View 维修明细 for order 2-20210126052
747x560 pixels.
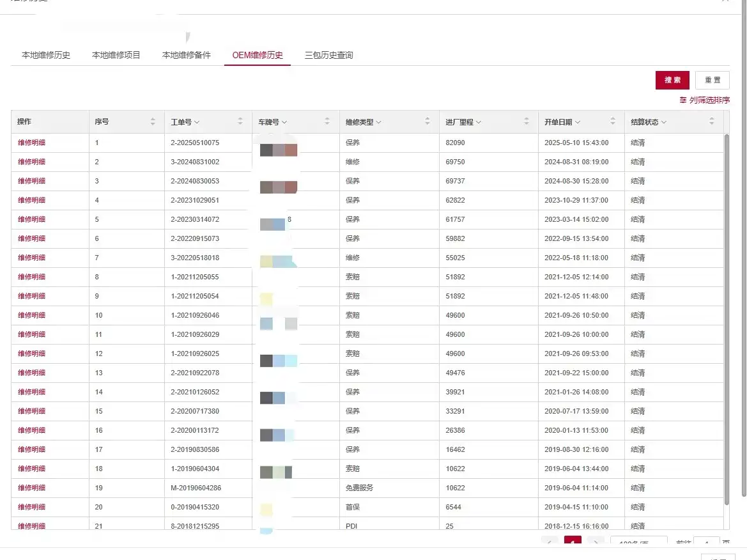31,392
